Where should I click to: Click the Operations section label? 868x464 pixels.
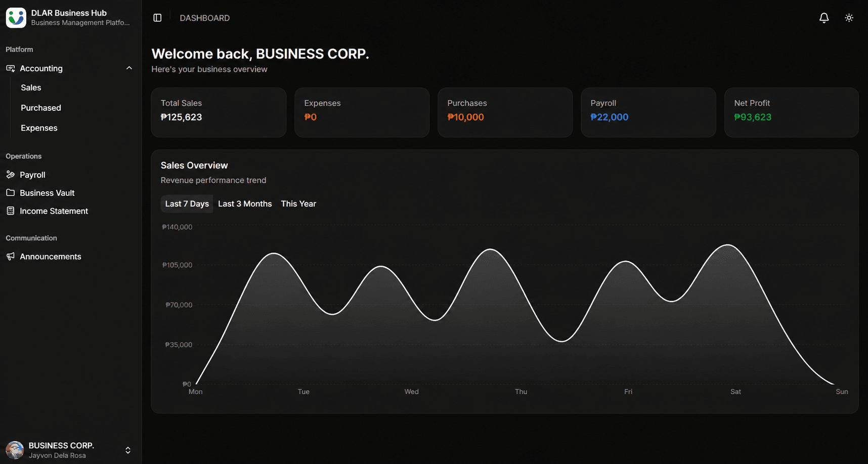[24, 156]
